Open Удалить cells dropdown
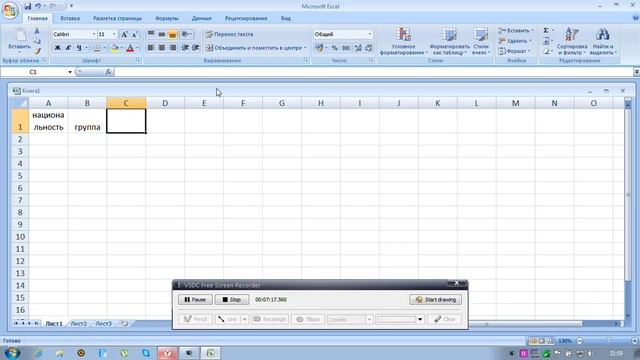Image resolution: width=640 pixels, height=360 pixels. pos(515,41)
